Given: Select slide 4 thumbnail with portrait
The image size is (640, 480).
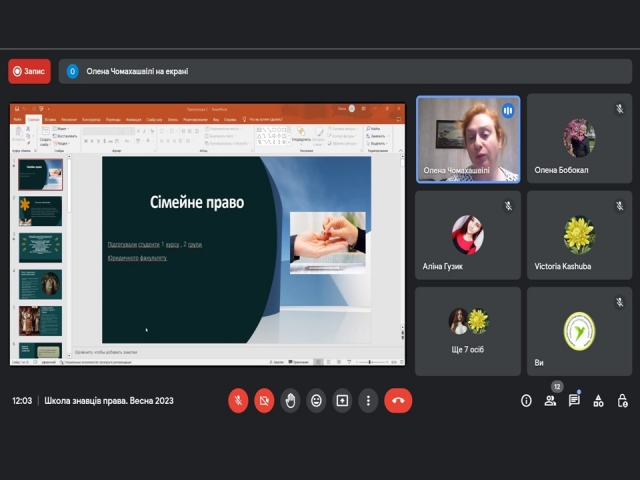Looking at the screenshot, I should pyautogui.click(x=40, y=284).
